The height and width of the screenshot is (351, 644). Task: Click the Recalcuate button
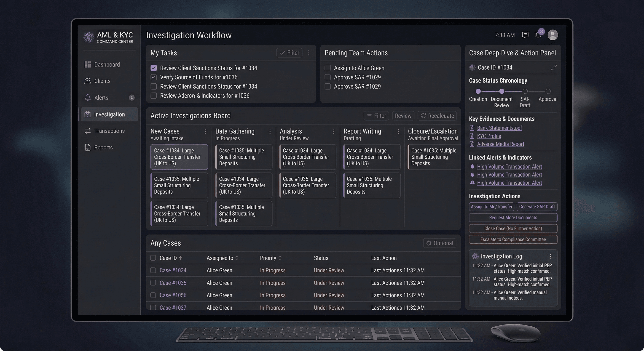pos(437,116)
